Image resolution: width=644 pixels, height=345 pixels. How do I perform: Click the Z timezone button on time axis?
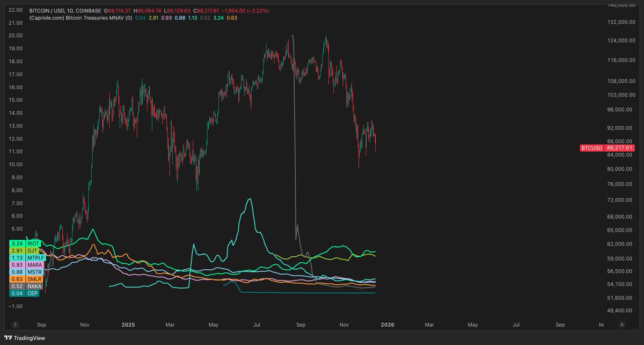[15, 325]
